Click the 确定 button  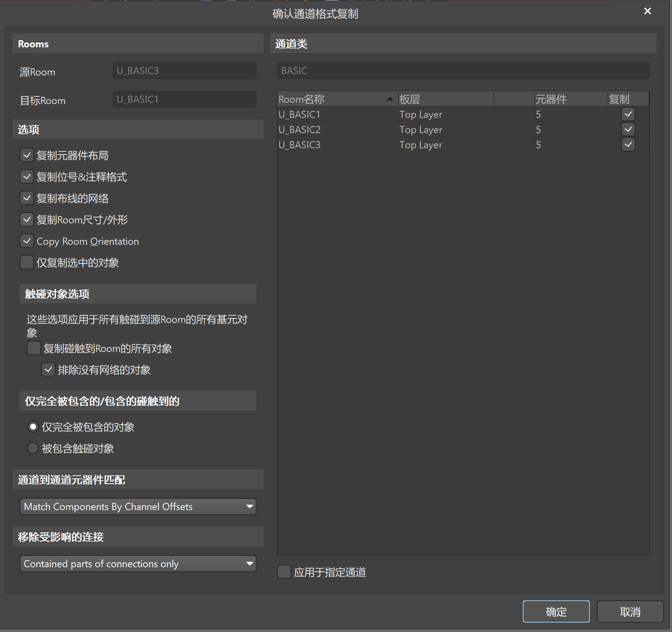[556, 611]
